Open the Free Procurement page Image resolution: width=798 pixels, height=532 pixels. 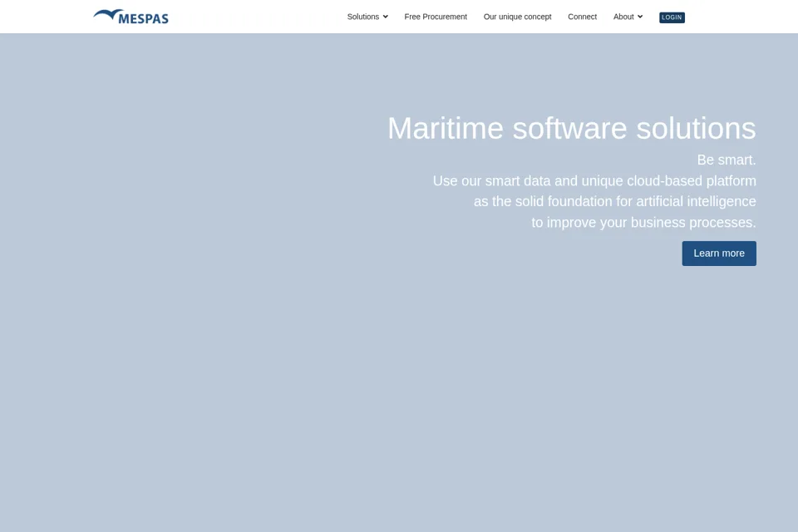(436, 17)
